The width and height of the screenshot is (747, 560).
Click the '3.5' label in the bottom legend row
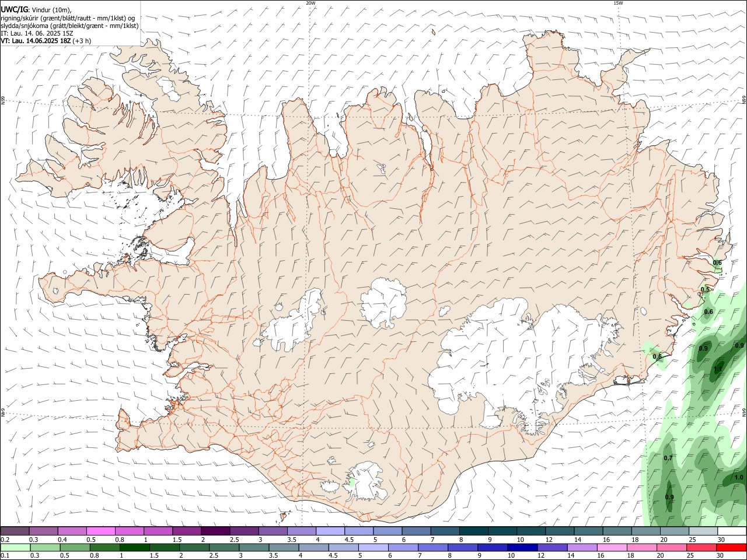click(273, 556)
